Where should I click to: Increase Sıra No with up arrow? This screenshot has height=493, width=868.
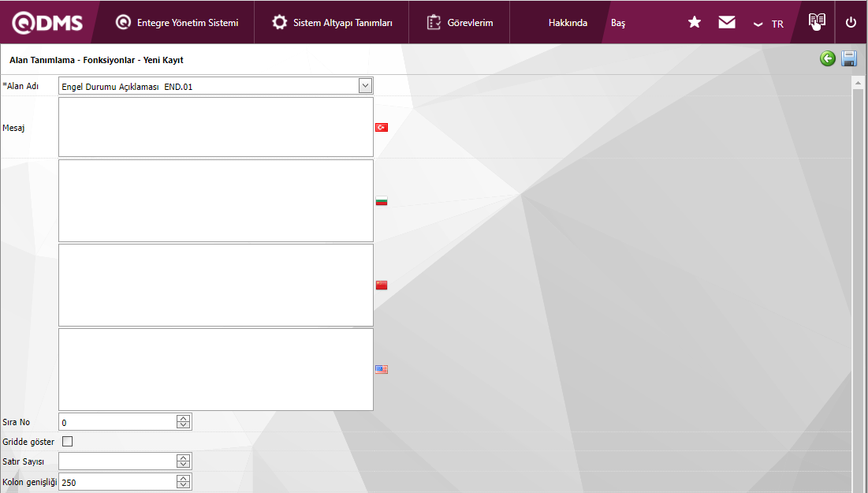[183, 418]
